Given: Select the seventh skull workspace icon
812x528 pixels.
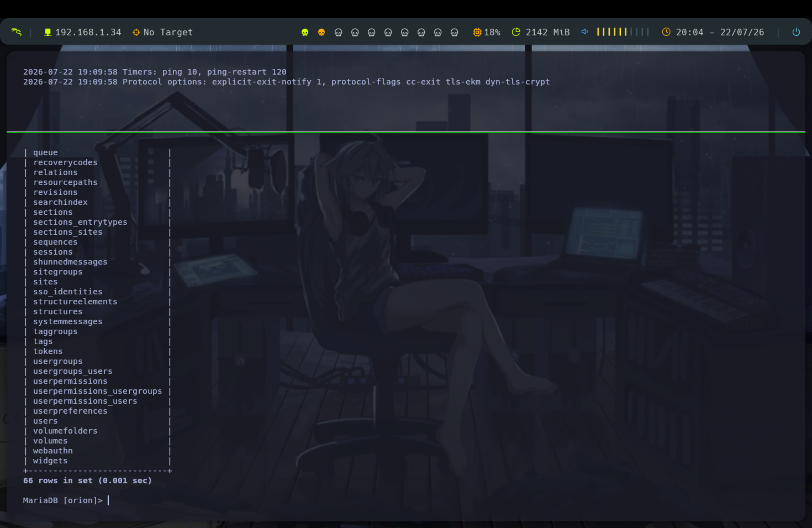Looking at the screenshot, I should 405,32.
